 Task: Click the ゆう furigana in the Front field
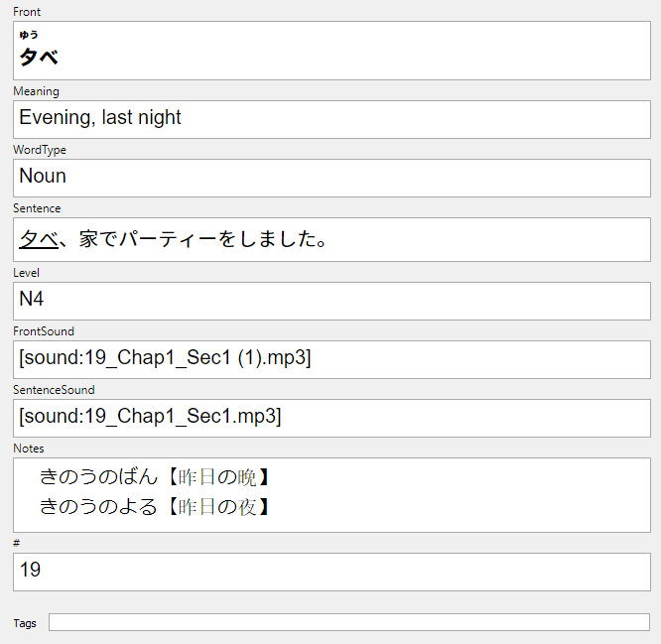[x=29, y=35]
